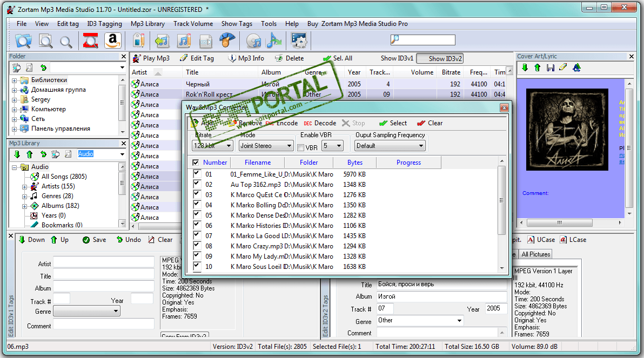This screenshot has width=644, height=358.
Task: Collapse the Audio library tree node
Action: [x=15, y=167]
